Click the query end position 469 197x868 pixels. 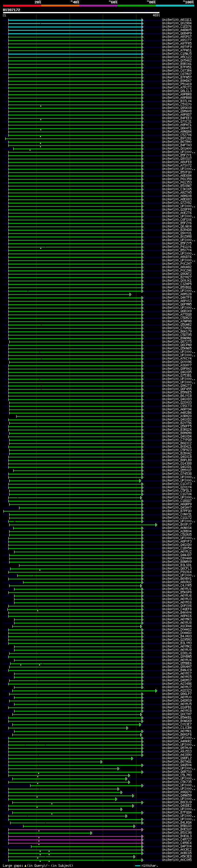(155, 15)
